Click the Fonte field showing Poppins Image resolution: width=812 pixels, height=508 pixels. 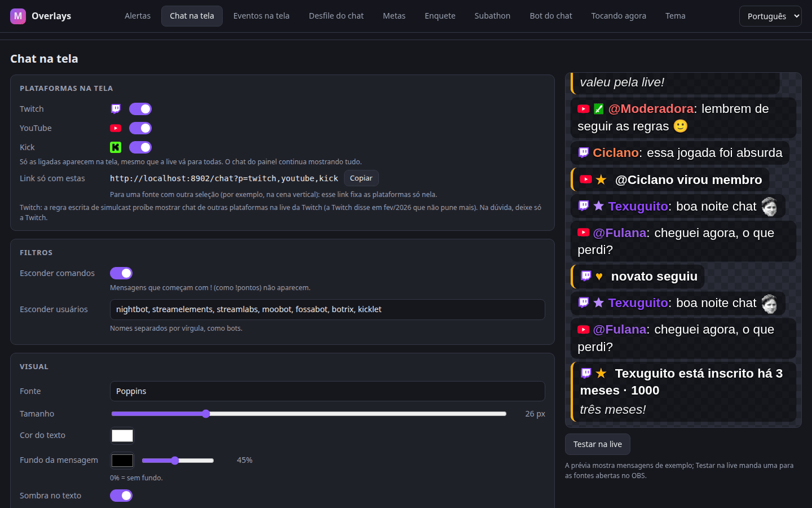[x=328, y=391]
